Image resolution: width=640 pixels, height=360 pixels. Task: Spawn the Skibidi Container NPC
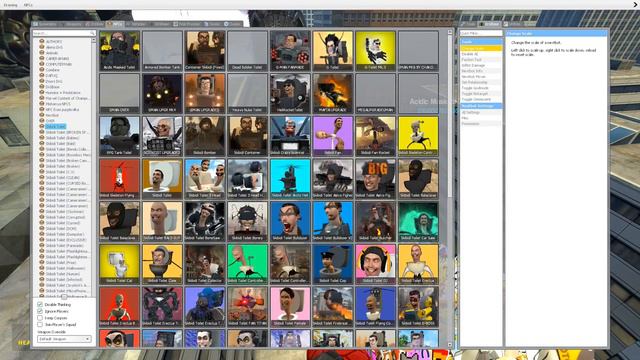point(247,136)
